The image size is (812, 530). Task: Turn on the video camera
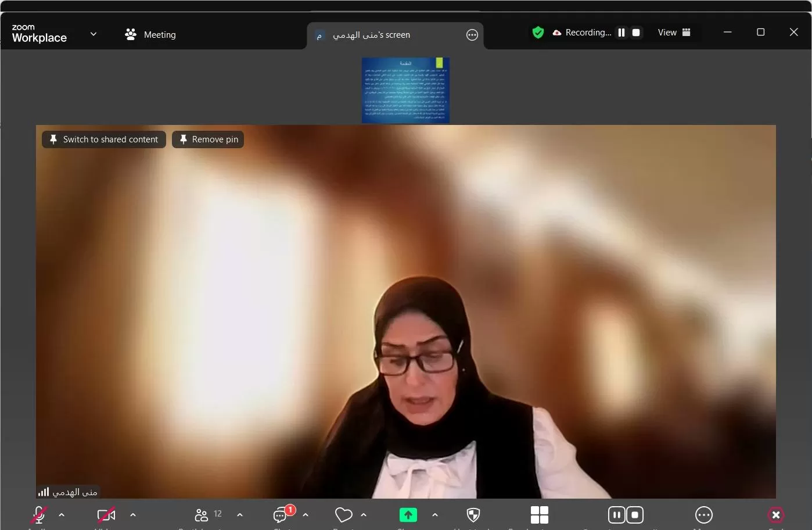coord(106,515)
